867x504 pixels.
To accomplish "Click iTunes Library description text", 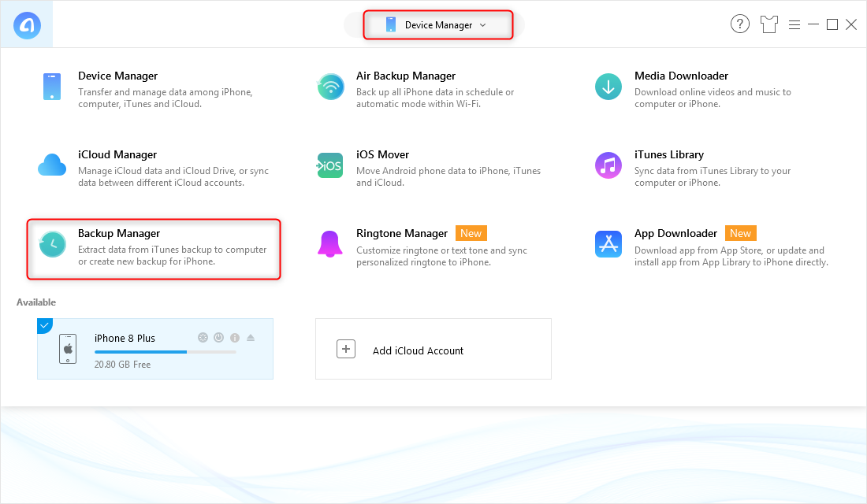I will click(713, 177).
